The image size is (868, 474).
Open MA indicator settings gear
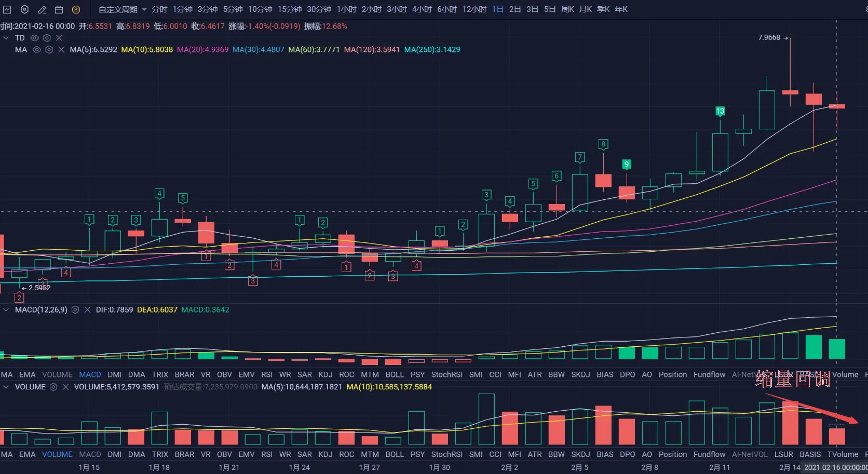[x=49, y=50]
